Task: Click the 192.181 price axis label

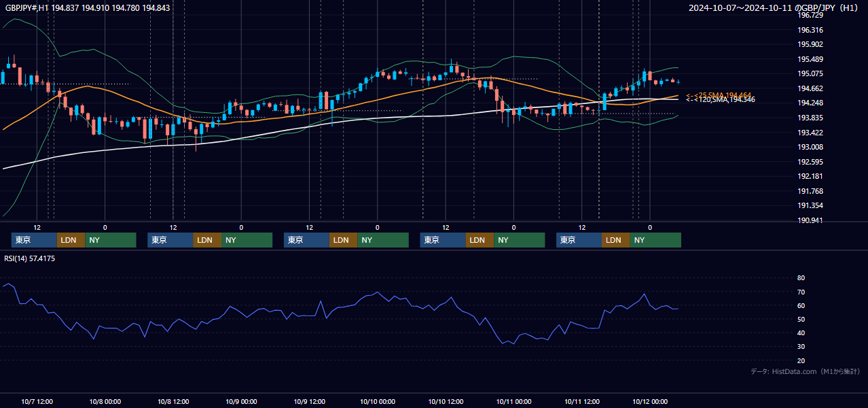Action: point(810,177)
